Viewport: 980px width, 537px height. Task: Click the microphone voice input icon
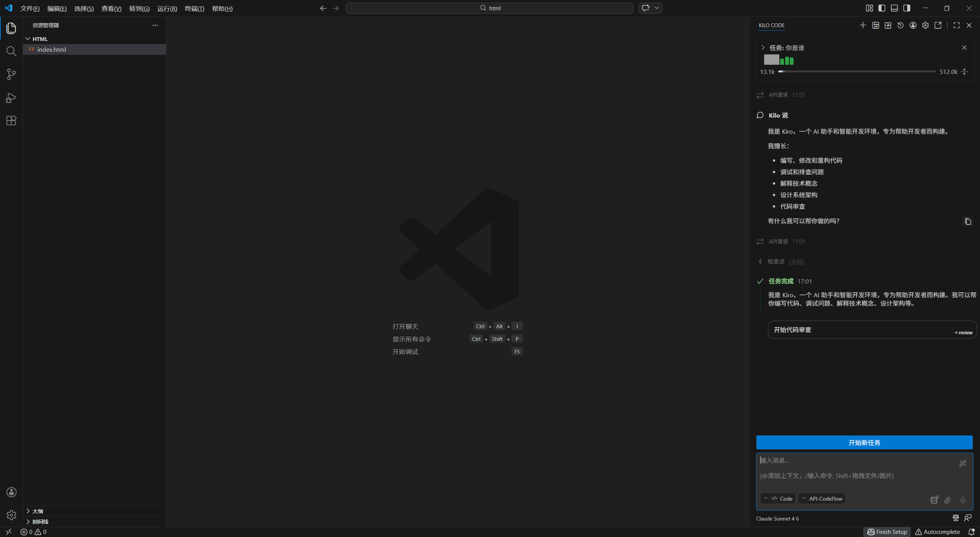pos(962,500)
